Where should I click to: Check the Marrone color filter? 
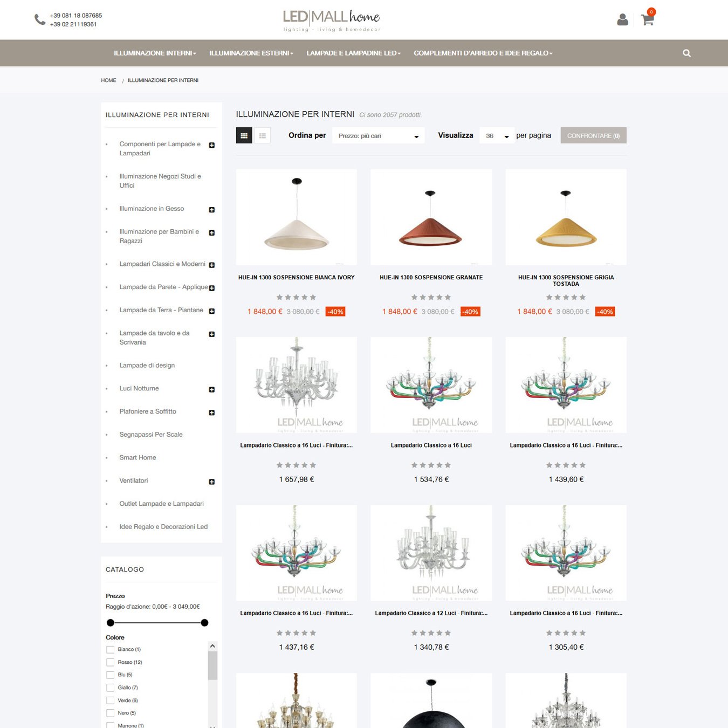coord(111,725)
